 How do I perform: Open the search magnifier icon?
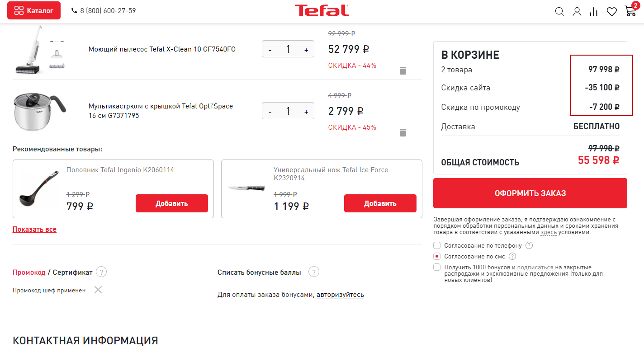(559, 12)
